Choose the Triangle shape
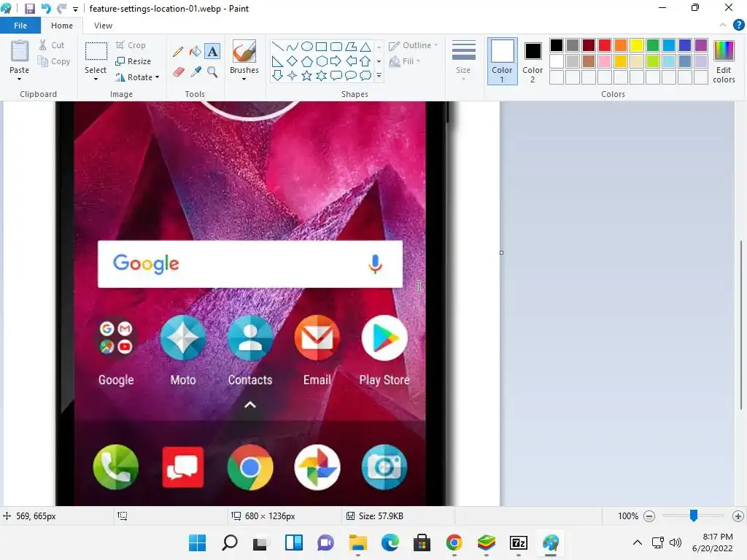Screen dimensions: 747x560 coord(365,47)
